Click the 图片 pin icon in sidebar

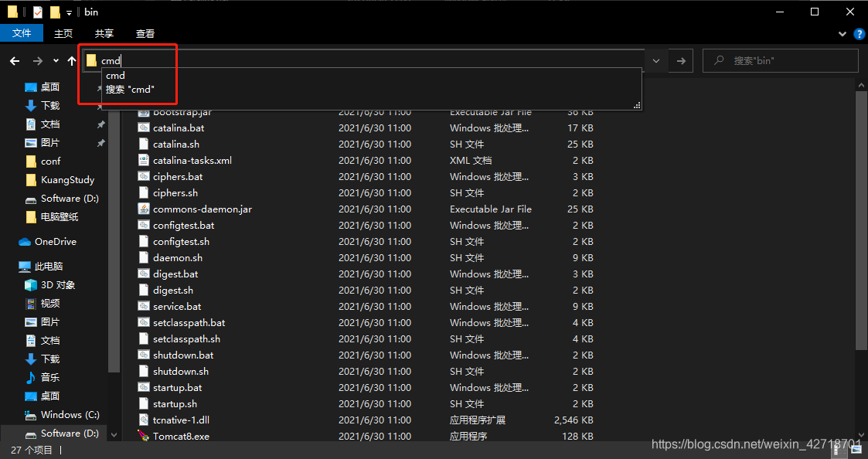click(x=100, y=144)
